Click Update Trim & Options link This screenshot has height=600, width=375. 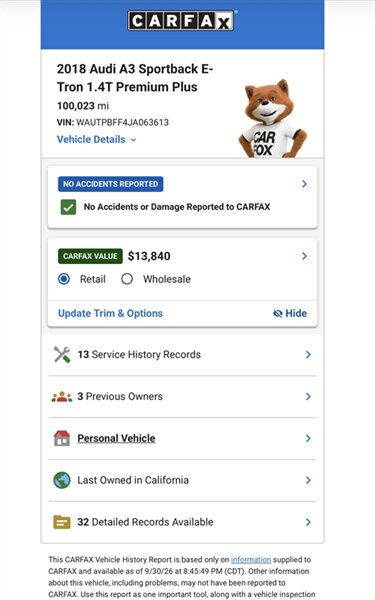click(x=110, y=313)
